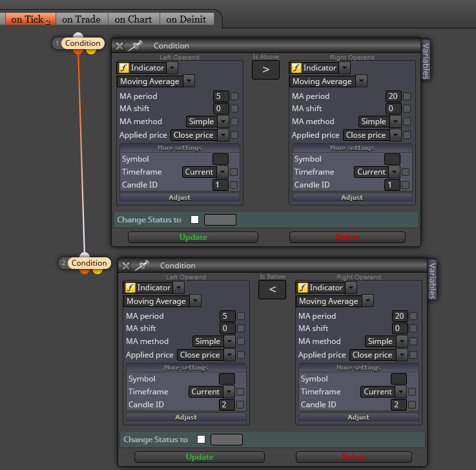476x470 pixels.
Task: Click Candle ID field in Condition 1 right operand
Action: (x=392, y=185)
